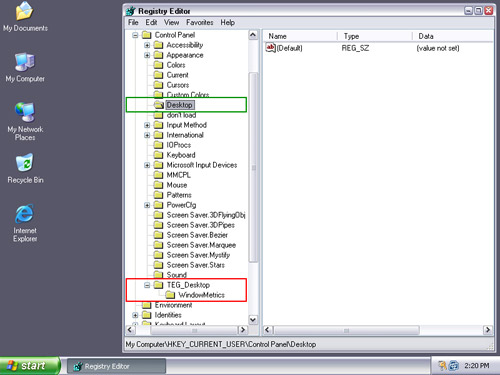Open the Help menu
This screenshot has height=375, width=500.
click(x=228, y=23)
